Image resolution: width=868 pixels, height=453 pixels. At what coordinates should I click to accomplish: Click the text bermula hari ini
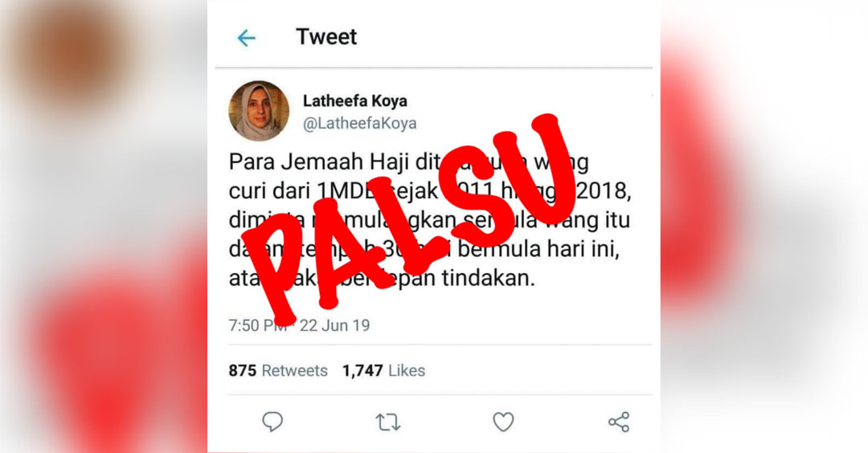pyautogui.click(x=538, y=250)
